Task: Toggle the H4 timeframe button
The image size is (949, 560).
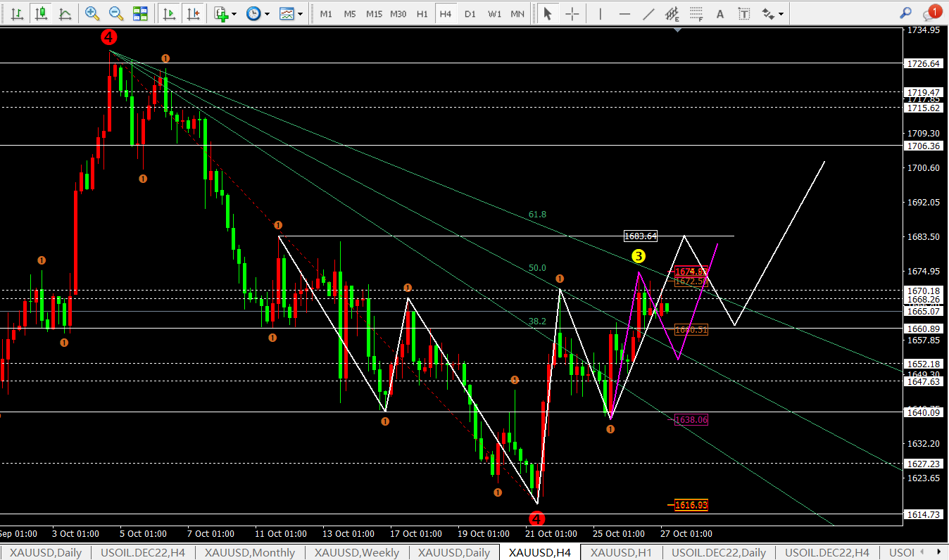Action: pyautogui.click(x=445, y=13)
